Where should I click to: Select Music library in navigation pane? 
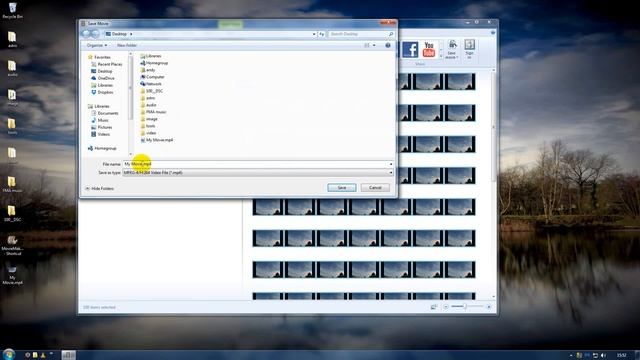click(x=100, y=120)
